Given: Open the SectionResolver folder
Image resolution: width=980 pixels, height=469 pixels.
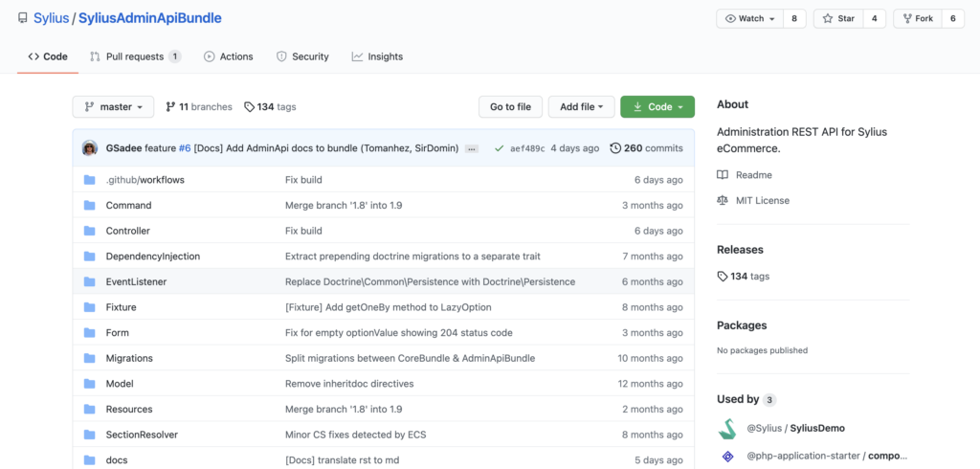Looking at the screenshot, I should click(x=142, y=435).
